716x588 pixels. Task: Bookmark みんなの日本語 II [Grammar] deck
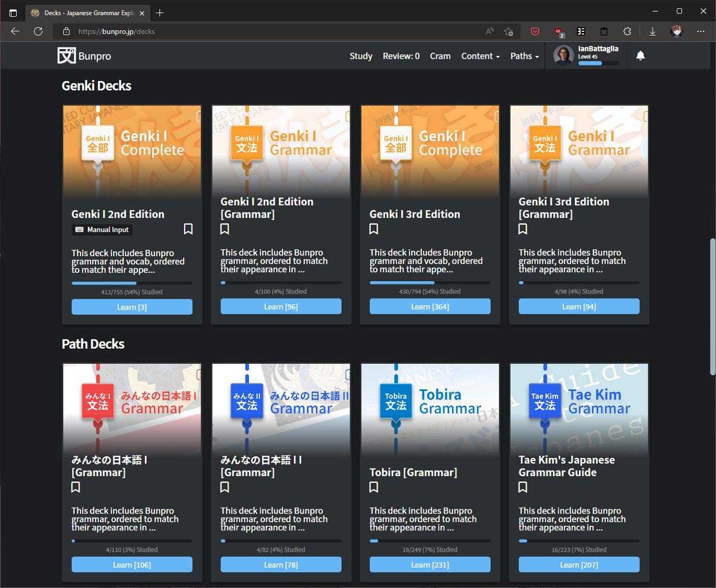click(225, 487)
